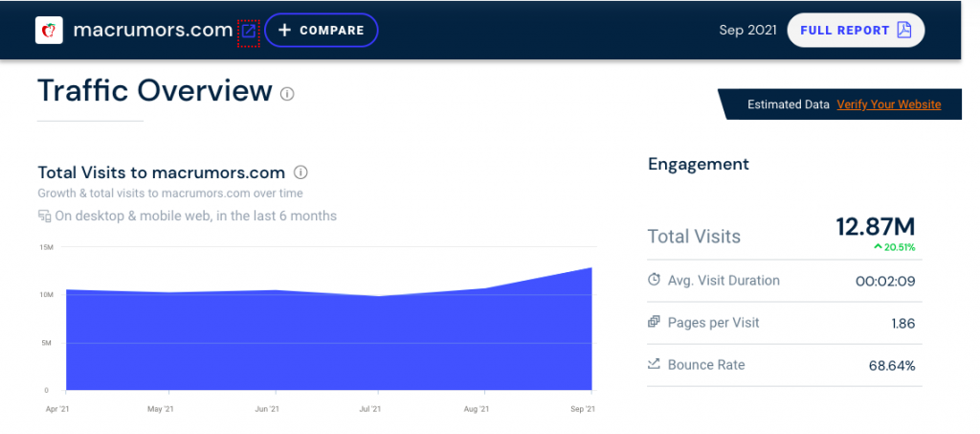
Task: Click the Jul '21 axis label
Action: (x=370, y=410)
